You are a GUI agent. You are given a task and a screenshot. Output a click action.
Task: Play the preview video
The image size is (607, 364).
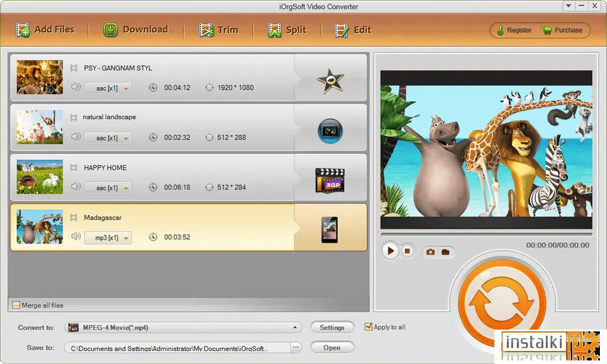click(391, 251)
